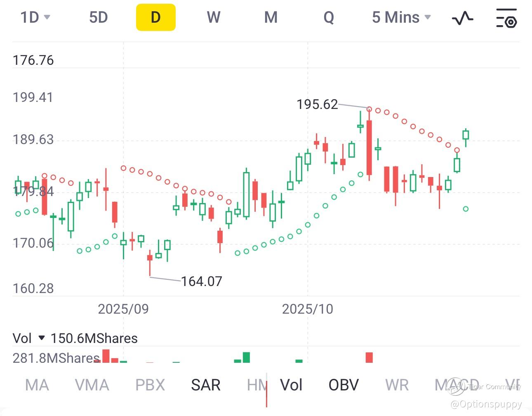Toggle the PBX indicator overlay
532x416 pixels.
pyautogui.click(x=150, y=385)
